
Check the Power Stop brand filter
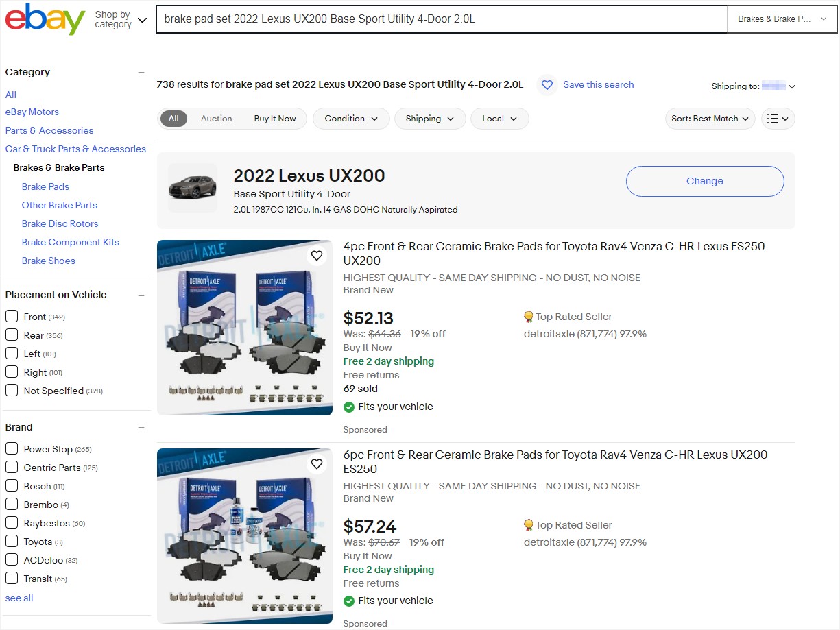12,448
